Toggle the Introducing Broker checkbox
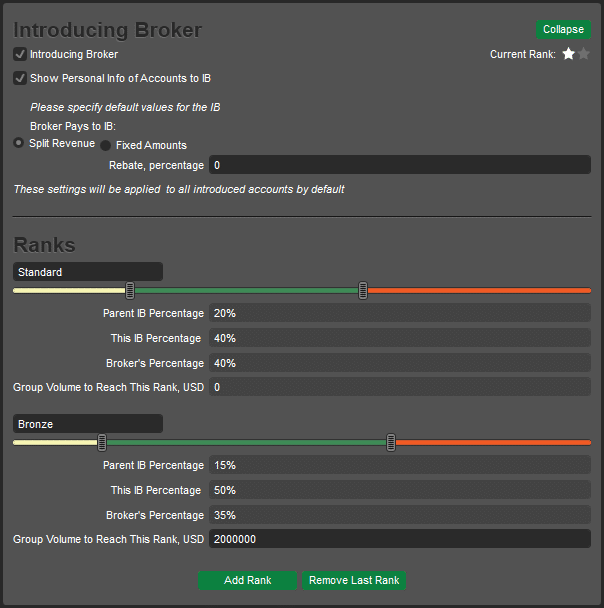Image resolution: width=604 pixels, height=608 pixels. [x=20, y=54]
